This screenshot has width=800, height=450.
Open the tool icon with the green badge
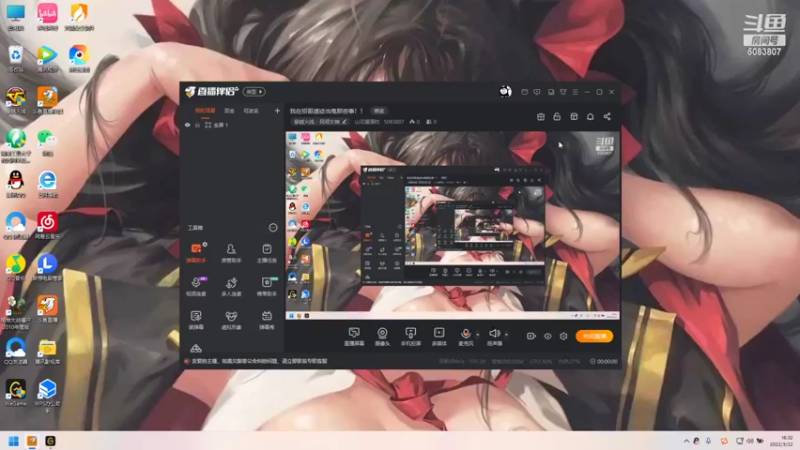coord(266,286)
